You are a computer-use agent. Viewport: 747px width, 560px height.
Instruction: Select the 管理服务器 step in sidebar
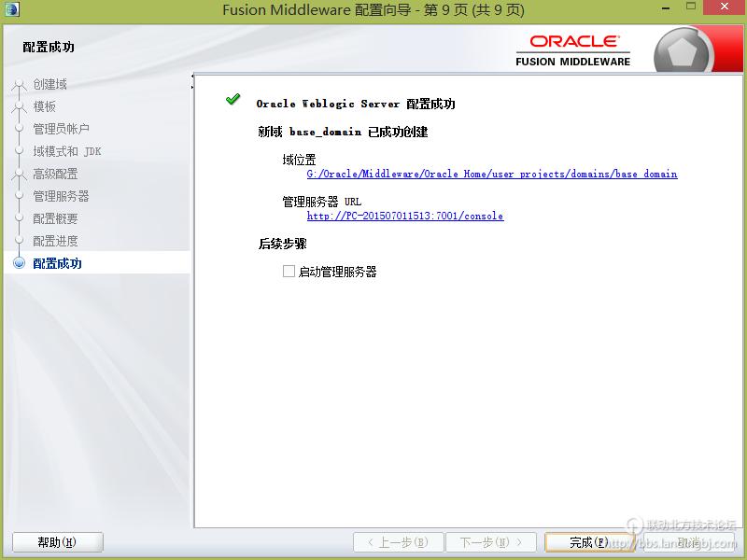click(62, 196)
